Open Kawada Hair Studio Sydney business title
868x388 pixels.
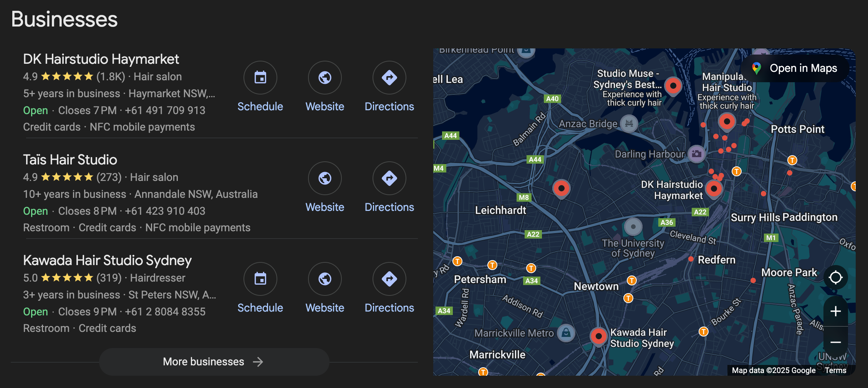point(107,260)
